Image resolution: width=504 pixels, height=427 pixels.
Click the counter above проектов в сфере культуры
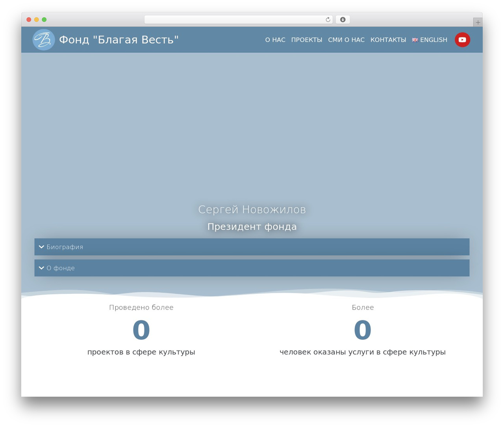[x=141, y=330]
